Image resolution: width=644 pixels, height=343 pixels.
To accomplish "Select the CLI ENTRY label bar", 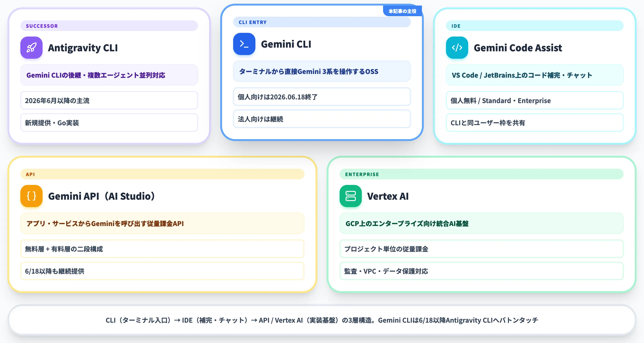I will [x=322, y=22].
